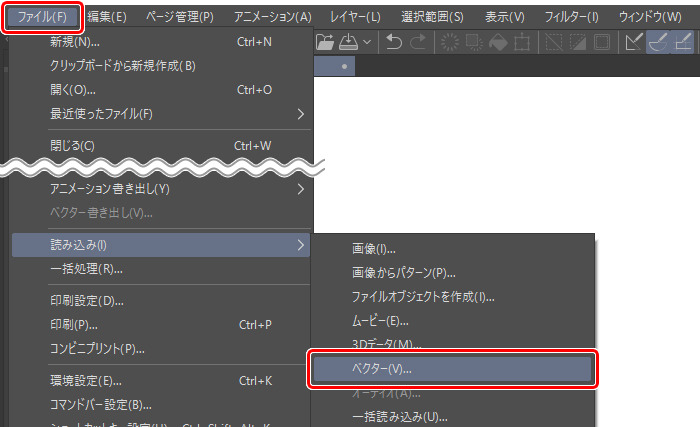
Task: Toggle Snap to Grid icon
Action: coord(683,42)
